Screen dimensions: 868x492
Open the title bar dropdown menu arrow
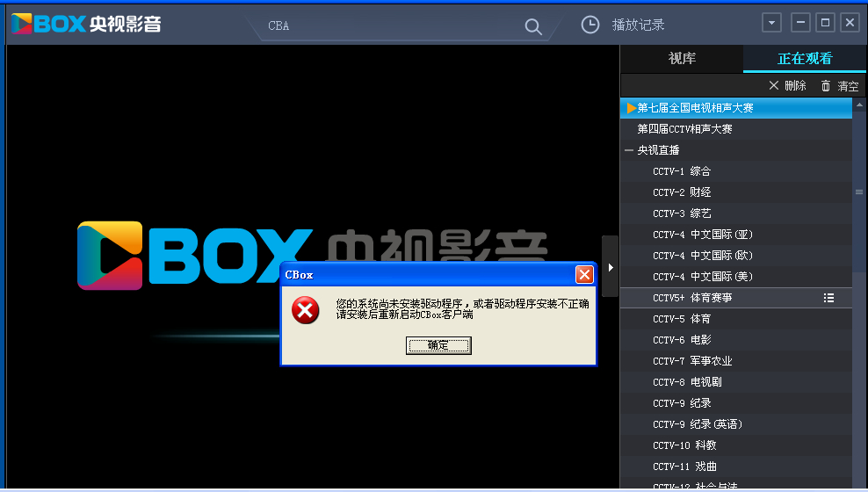[771, 23]
